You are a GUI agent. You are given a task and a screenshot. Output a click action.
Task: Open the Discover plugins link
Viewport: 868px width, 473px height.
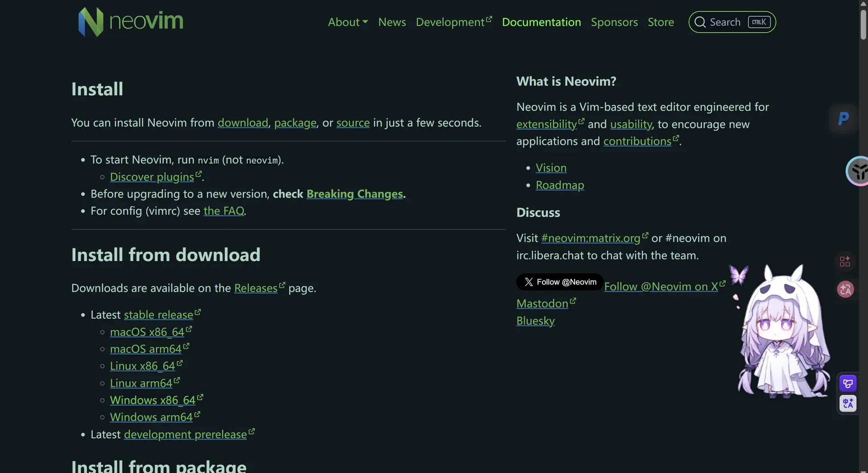[156, 177]
